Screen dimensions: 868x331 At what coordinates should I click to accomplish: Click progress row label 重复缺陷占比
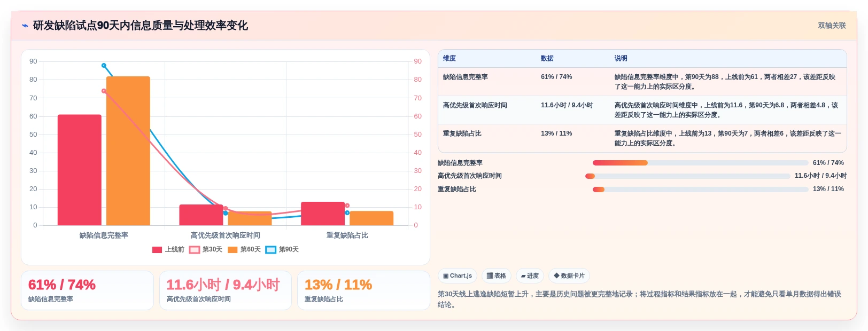pos(457,189)
